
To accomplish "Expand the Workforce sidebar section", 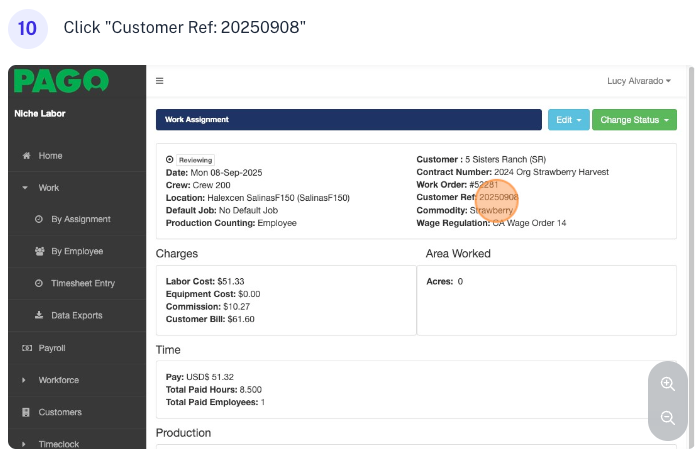I will pyautogui.click(x=58, y=380).
